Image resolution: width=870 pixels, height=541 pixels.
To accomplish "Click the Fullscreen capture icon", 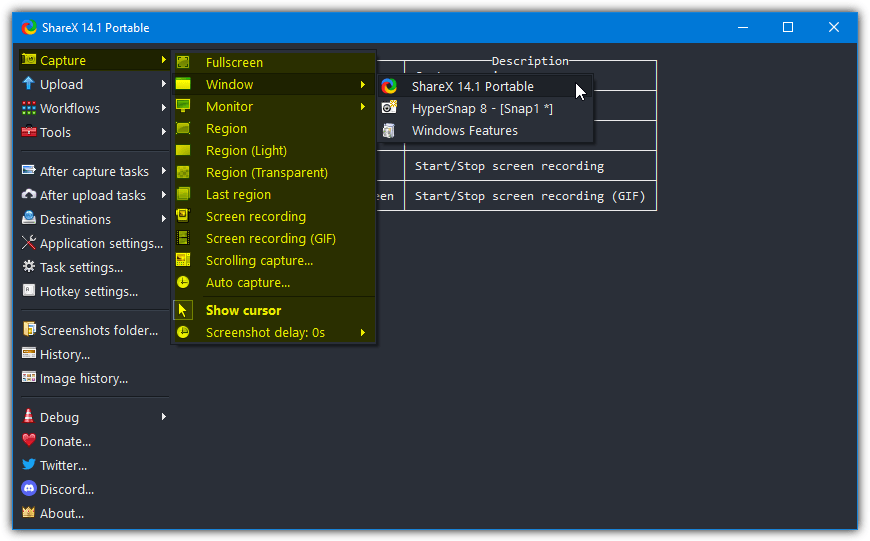I will (x=183, y=62).
